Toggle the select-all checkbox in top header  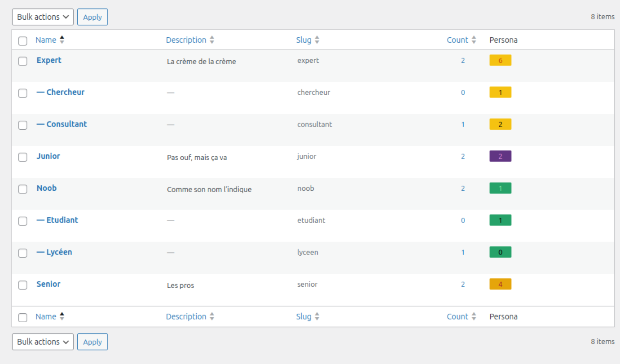(22, 41)
